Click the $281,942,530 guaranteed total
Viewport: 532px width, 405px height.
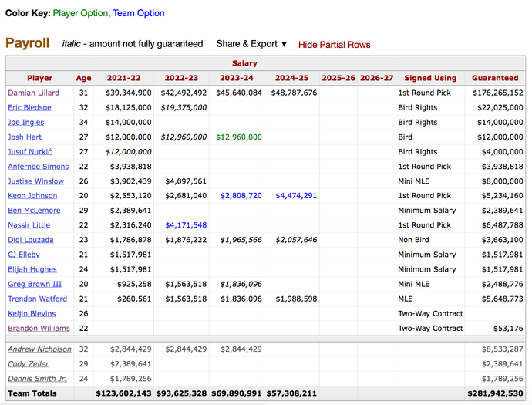[x=495, y=393]
